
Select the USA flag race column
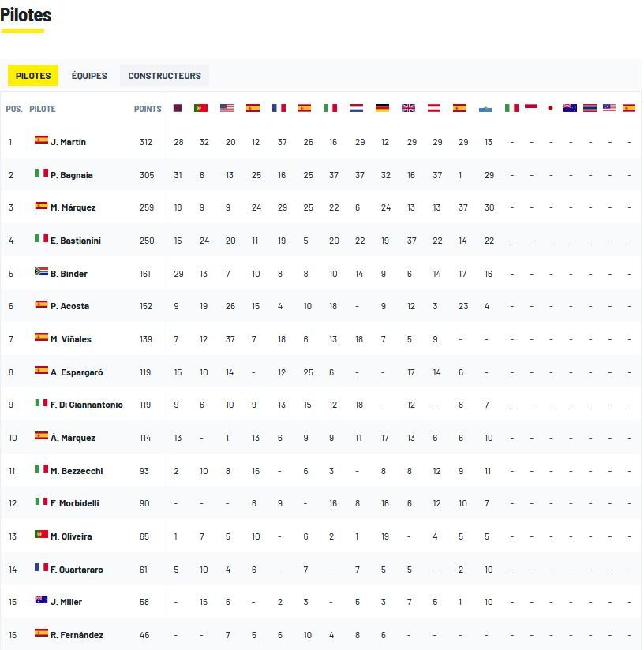(227, 108)
